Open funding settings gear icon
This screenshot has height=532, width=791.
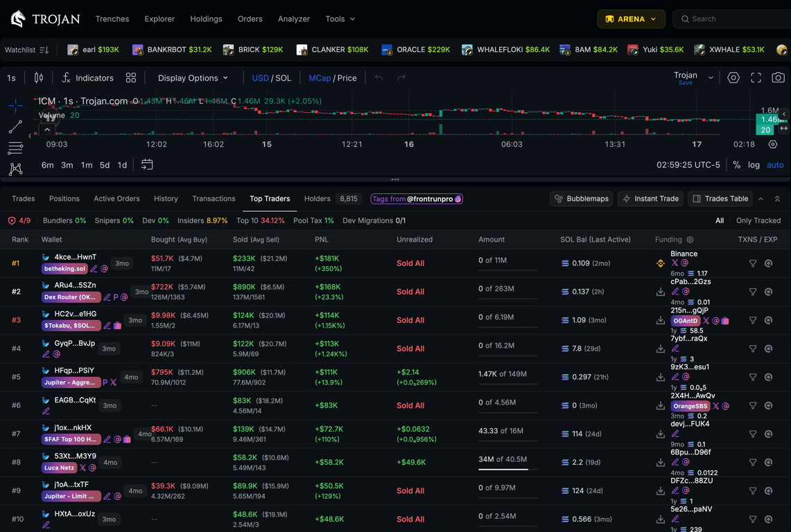tap(690, 240)
